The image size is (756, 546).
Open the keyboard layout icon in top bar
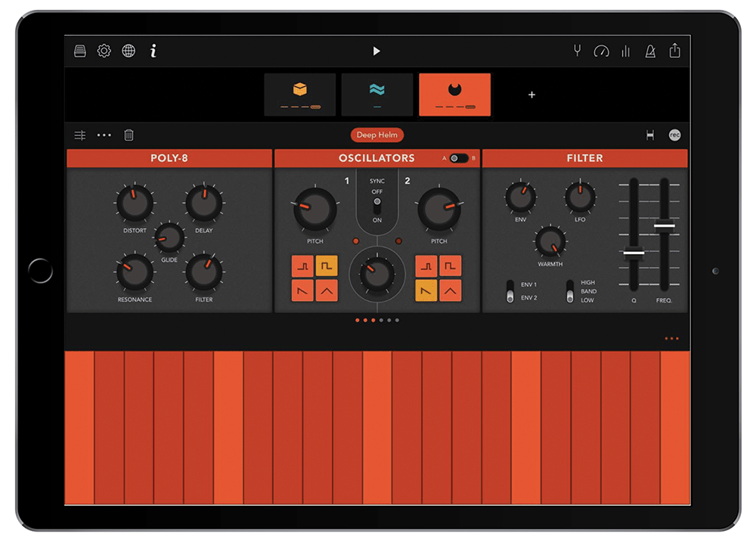[x=80, y=51]
